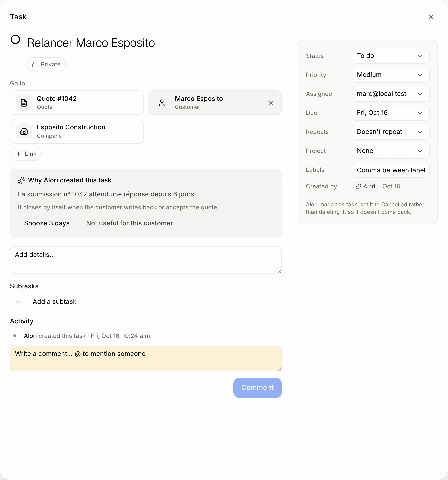Open the Due date dropdown
The image size is (448, 480).
[391, 113]
